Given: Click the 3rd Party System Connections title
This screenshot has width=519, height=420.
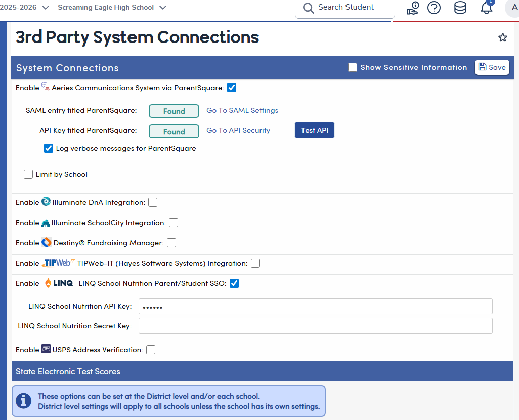Looking at the screenshot, I should [137, 37].
